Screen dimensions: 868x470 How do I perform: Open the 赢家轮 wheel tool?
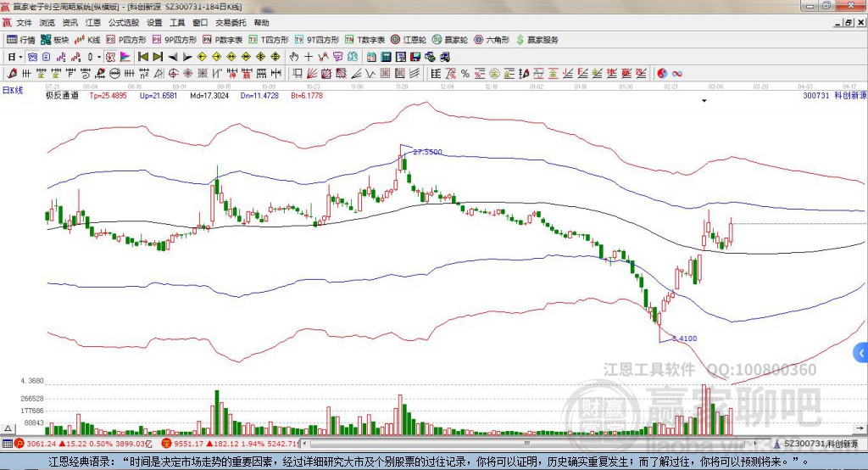coord(450,40)
